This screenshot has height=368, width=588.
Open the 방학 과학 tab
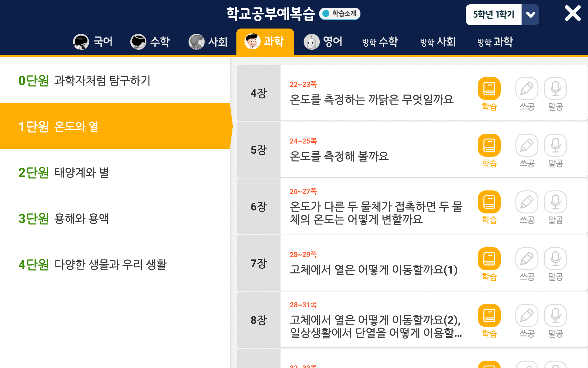495,42
